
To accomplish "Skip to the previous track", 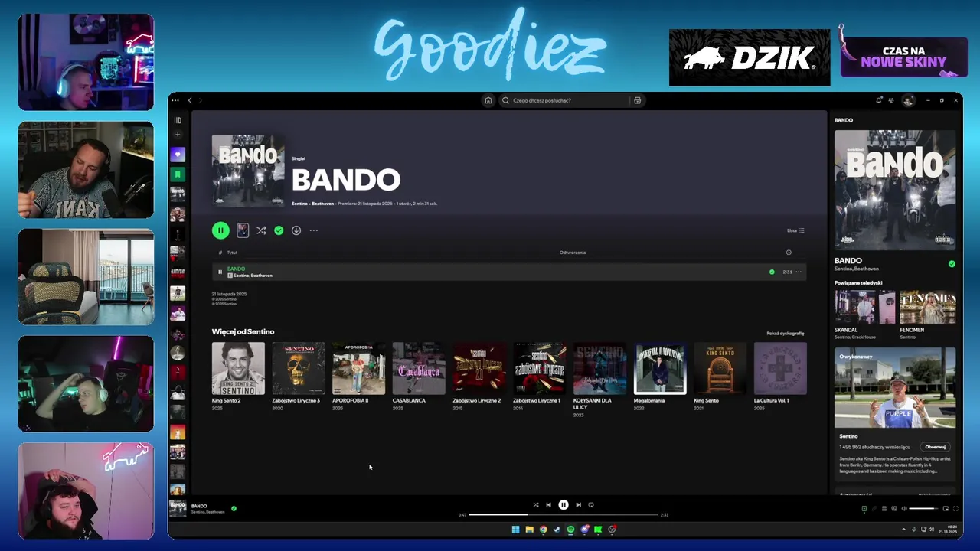I will coord(548,505).
